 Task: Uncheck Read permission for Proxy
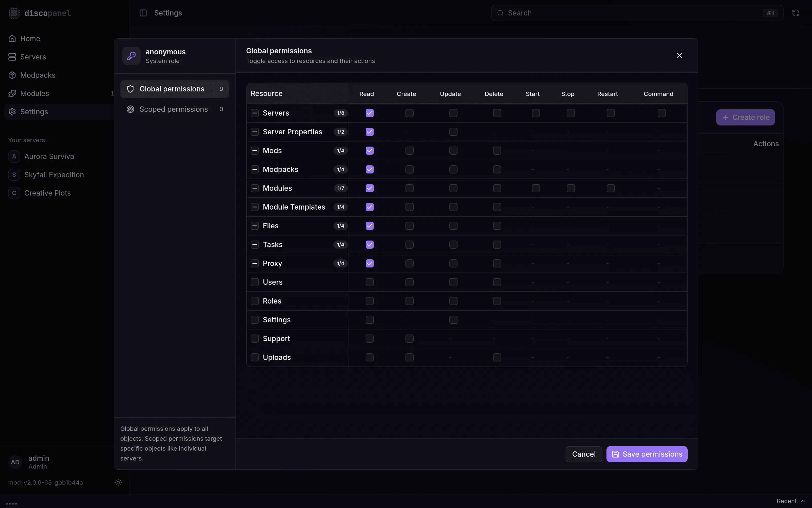pyautogui.click(x=369, y=264)
